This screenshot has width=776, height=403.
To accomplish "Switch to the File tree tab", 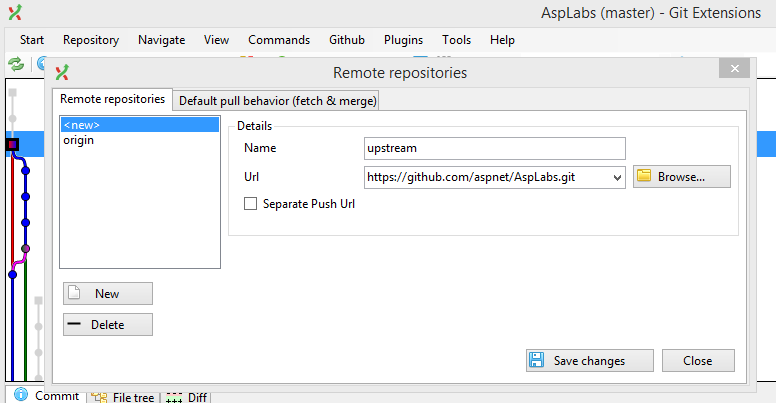I will coord(124,397).
